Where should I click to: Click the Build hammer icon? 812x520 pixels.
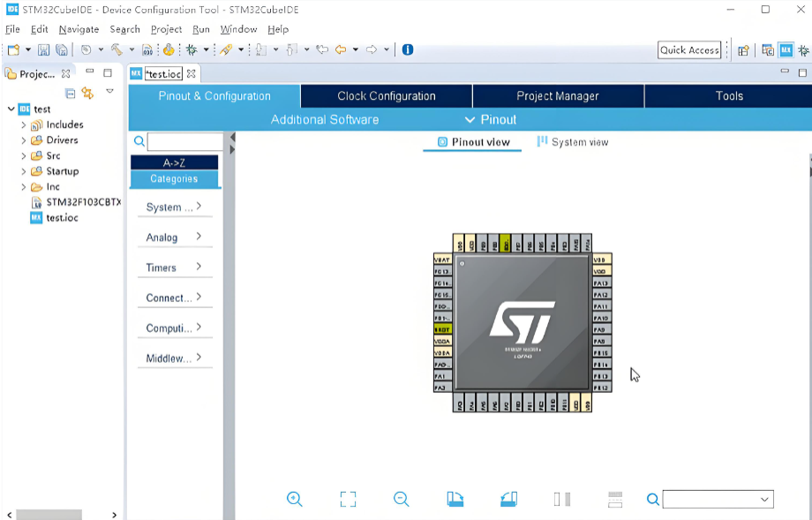117,49
